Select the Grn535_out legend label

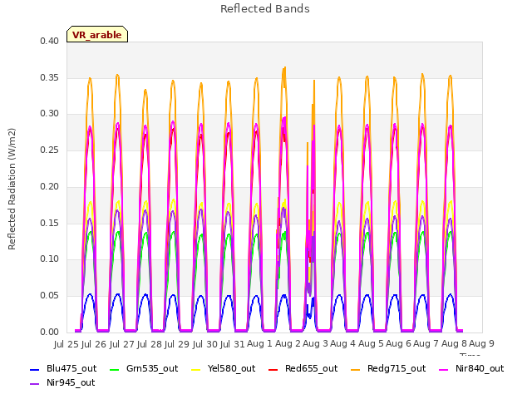pyautogui.click(x=152, y=369)
